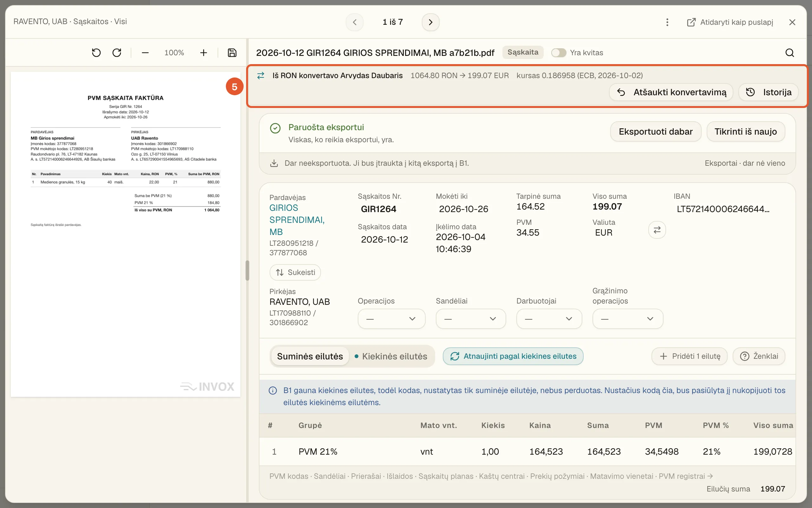Image resolution: width=812 pixels, height=508 pixels.
Task: Zoom in on the PDF preview
Action: point(204,53)
